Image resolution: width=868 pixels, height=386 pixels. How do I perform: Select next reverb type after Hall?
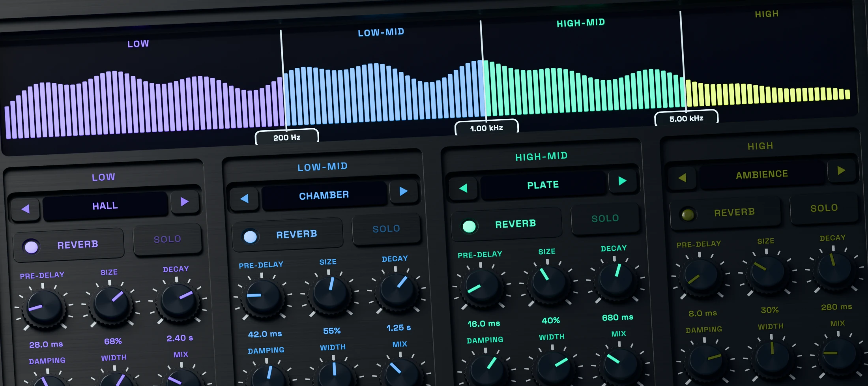click(x=185, y=202)
